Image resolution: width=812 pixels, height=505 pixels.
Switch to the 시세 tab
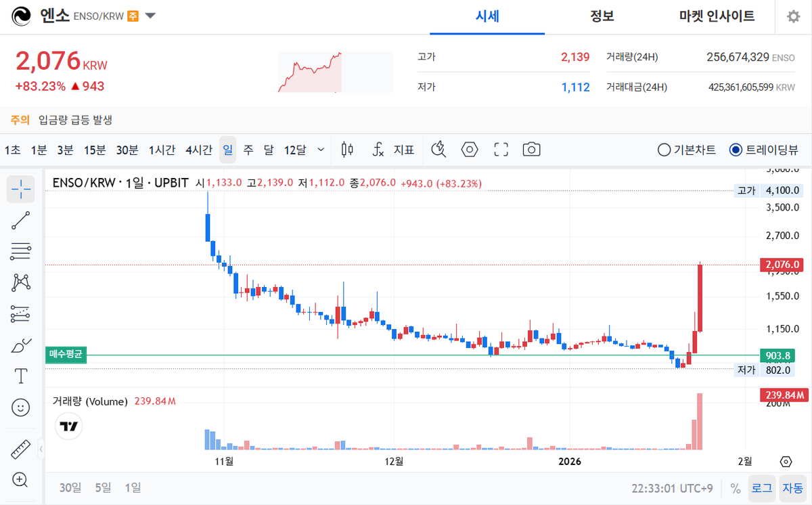[x=487, y=16]
